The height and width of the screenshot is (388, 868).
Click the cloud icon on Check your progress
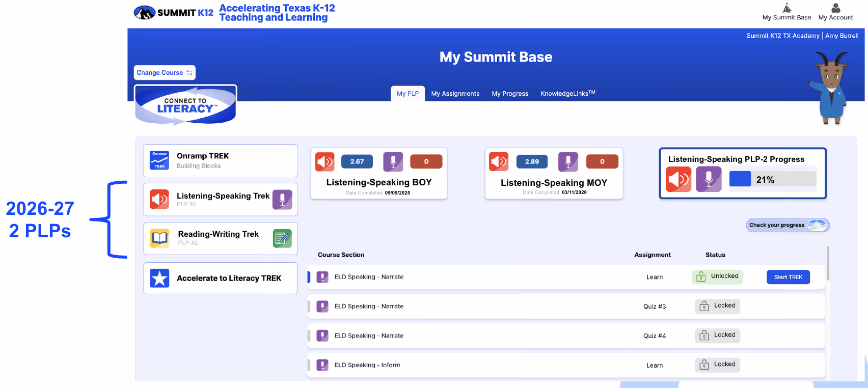coord(817,225)
